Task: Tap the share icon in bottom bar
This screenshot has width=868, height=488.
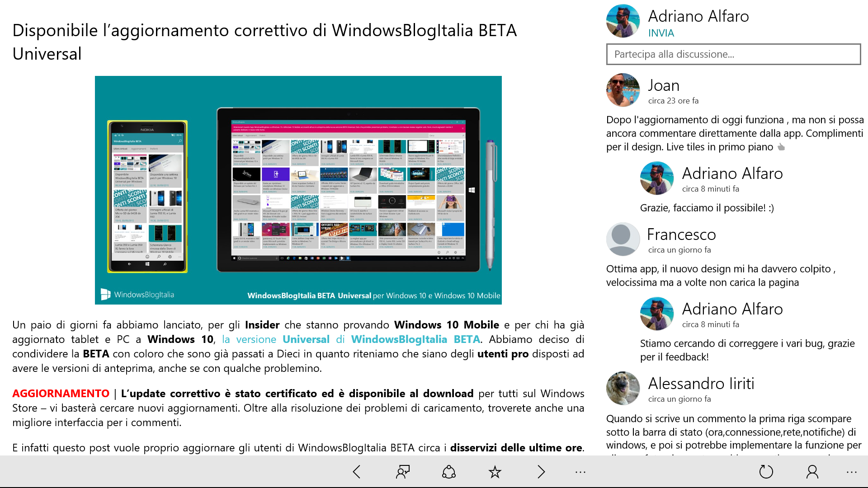Action: point(449,472)
